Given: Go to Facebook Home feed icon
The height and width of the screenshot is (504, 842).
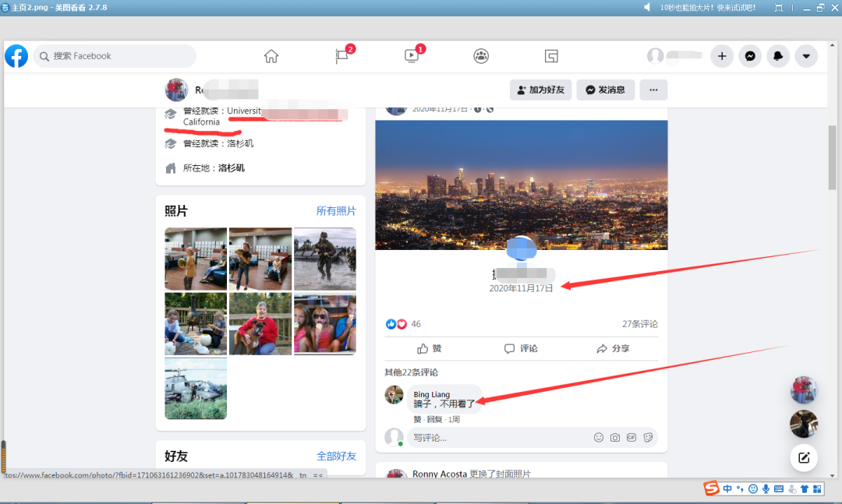Looking at the screenshot, I should (x=271, y=56).
